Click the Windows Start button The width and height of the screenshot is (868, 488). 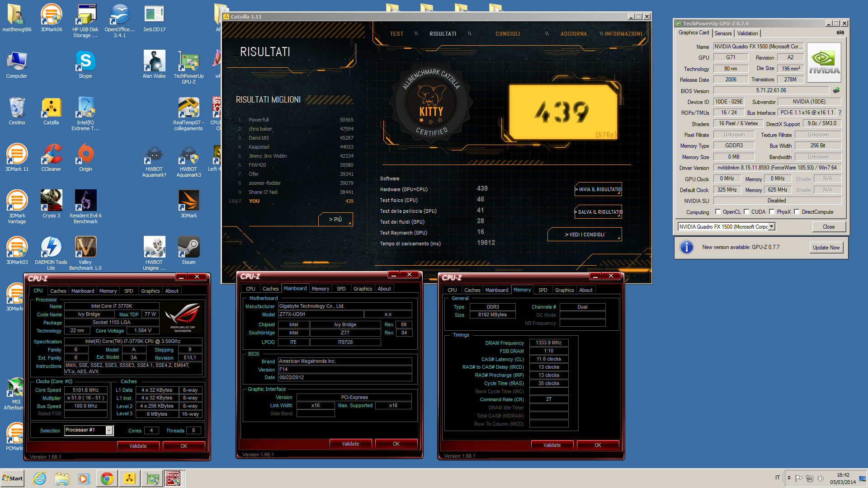(13, 479)
